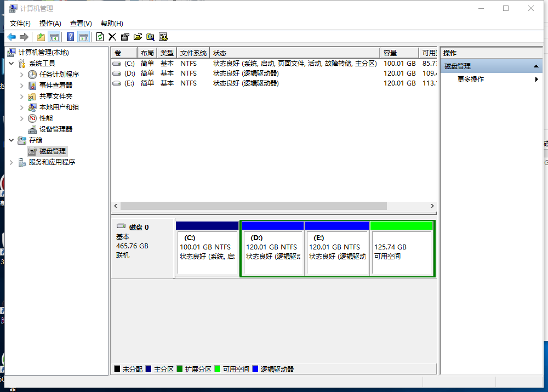This screenshot has height=392, width=548.
Task: Toggle the show/hide console tree button
Action: click(54, 37)
